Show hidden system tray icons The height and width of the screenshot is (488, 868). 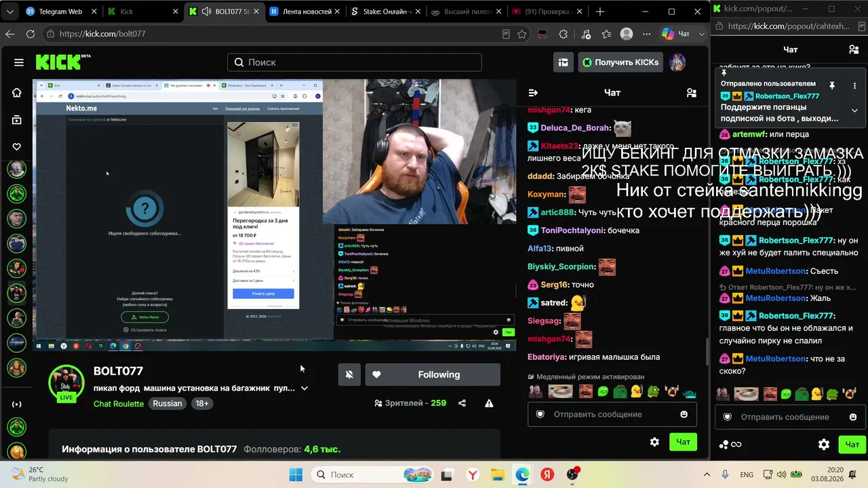(x=707, y=474)
